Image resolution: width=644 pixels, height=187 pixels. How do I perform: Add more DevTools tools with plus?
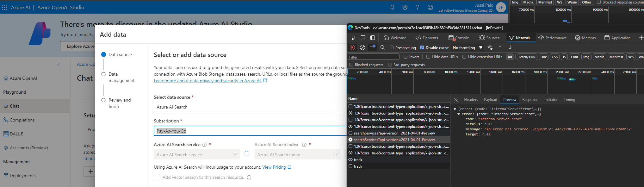641,38
